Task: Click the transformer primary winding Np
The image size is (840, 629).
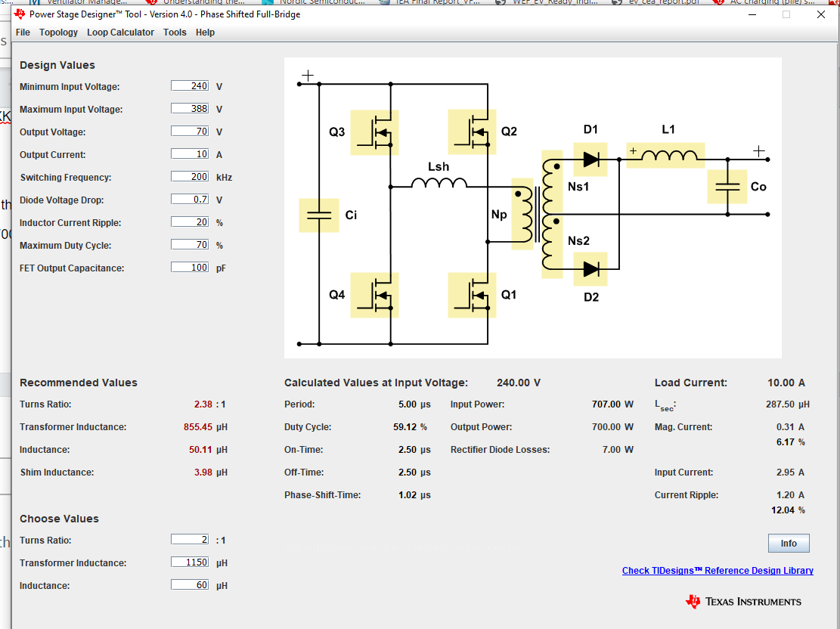Action: 522,214
